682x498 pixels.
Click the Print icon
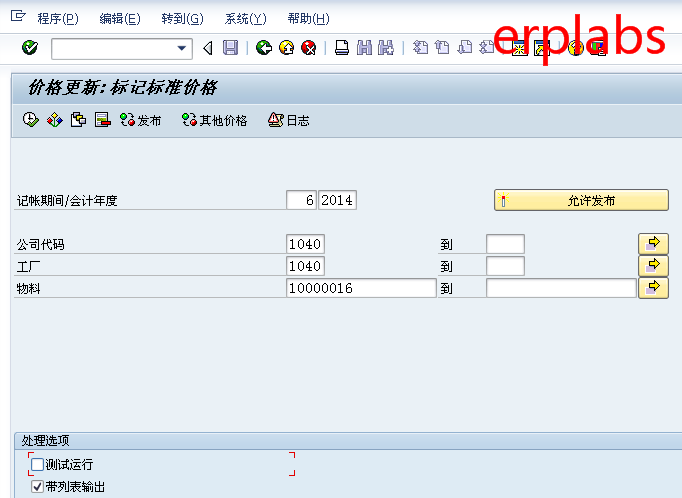(x=342, y=47)
